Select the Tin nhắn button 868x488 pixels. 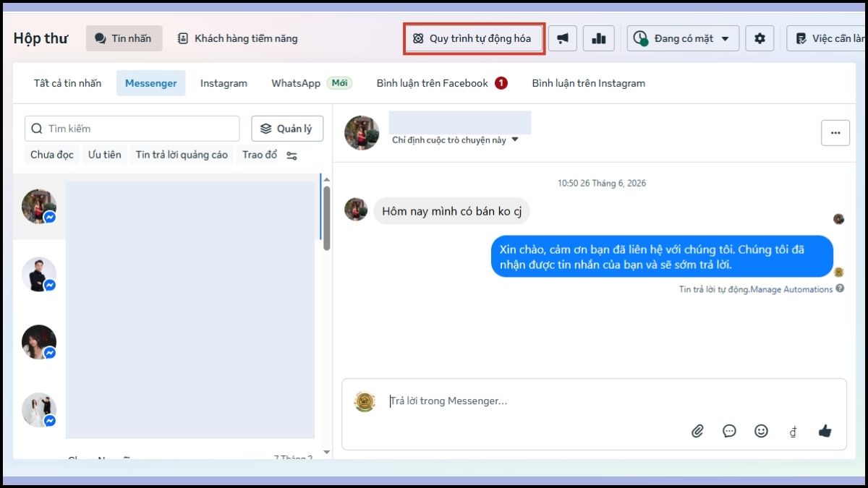point(124,38)
